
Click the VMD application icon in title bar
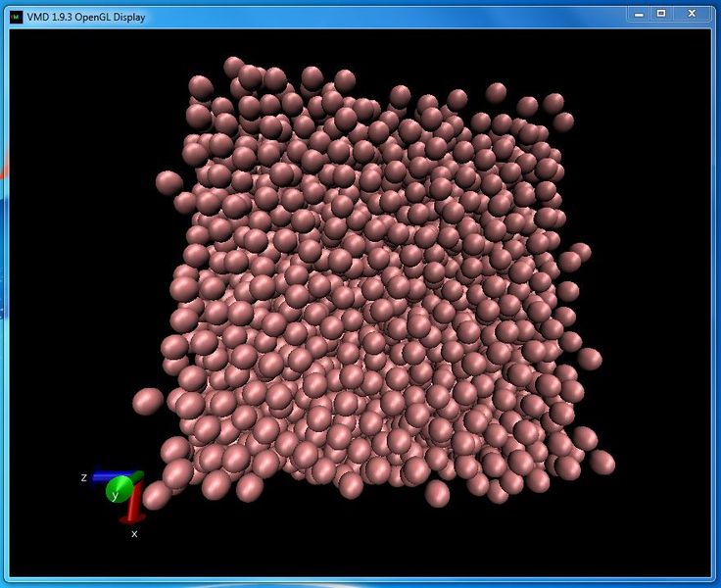(16, 18)
